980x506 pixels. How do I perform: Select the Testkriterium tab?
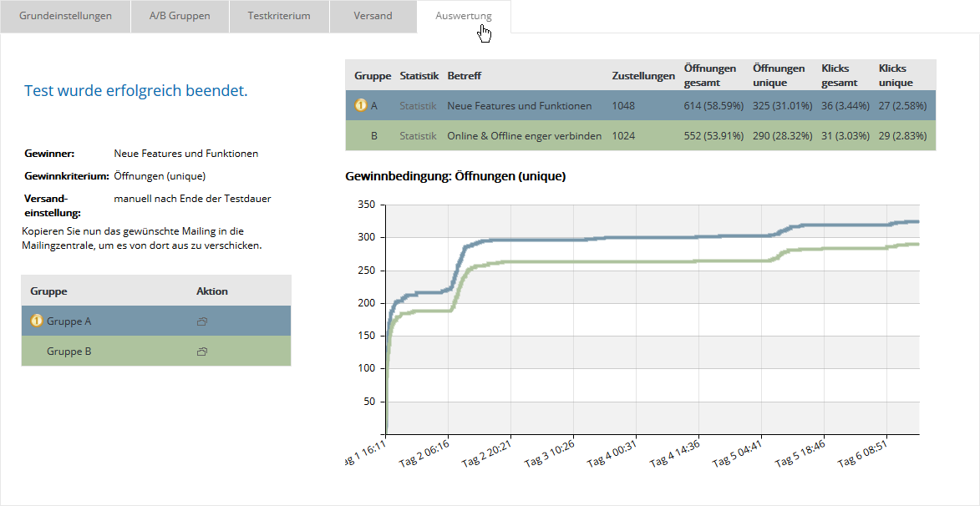(278, 16)
